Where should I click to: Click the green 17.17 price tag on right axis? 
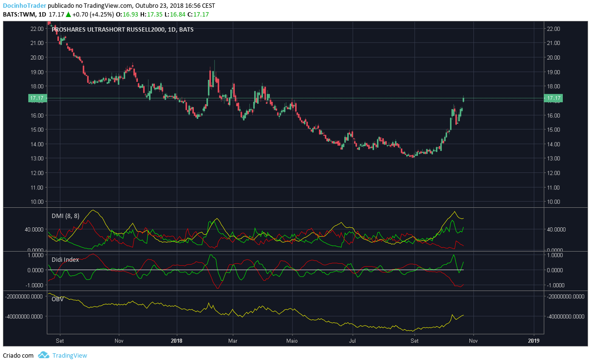(x=554, y=98)
